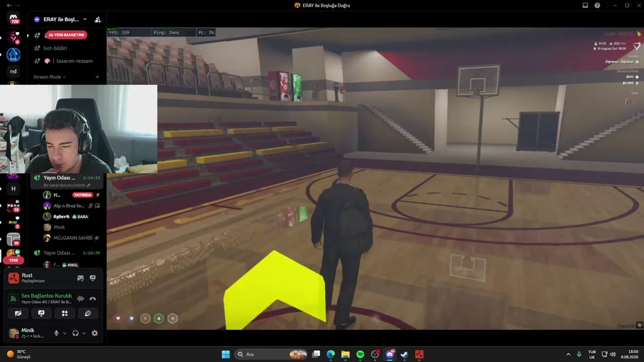
Task: Share your screen button in voice panel
Action: (x=41, y=313)
